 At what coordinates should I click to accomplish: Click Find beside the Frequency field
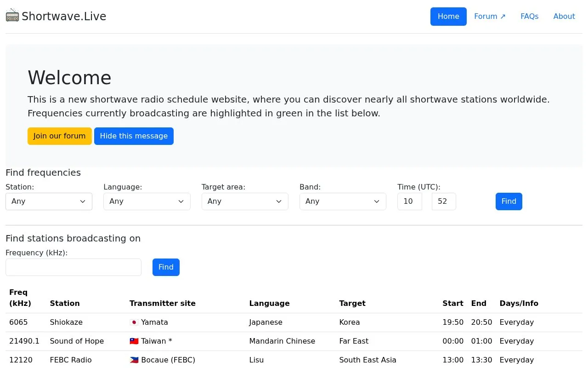coord(166,267)
